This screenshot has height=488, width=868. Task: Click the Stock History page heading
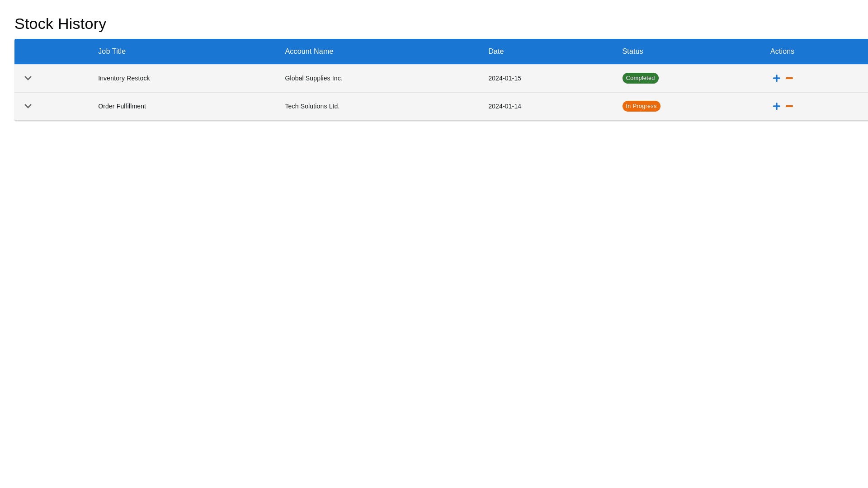(x=60, y=23)
